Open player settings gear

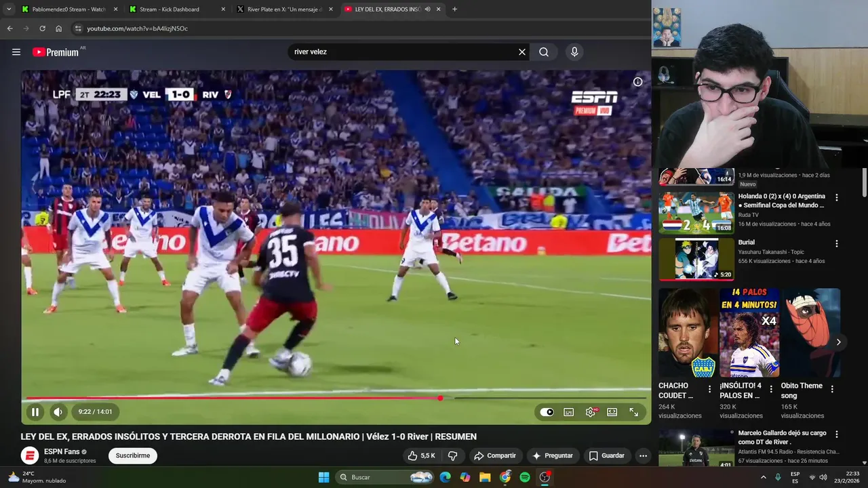pos(591,411)
